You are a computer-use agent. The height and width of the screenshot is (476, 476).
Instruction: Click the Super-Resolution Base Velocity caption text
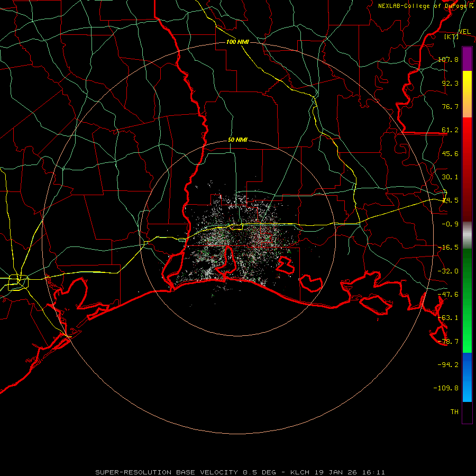[240, 472]
